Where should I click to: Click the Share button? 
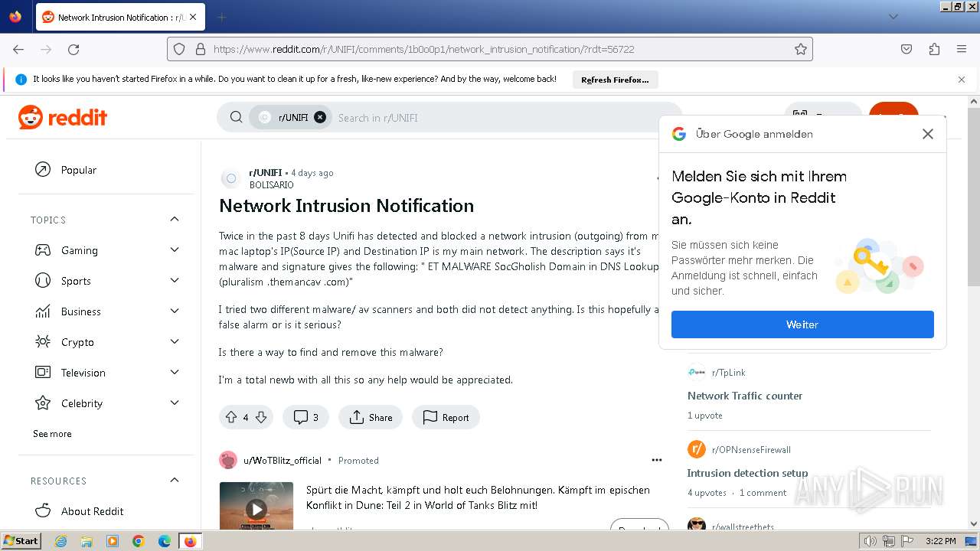(371, 417)
